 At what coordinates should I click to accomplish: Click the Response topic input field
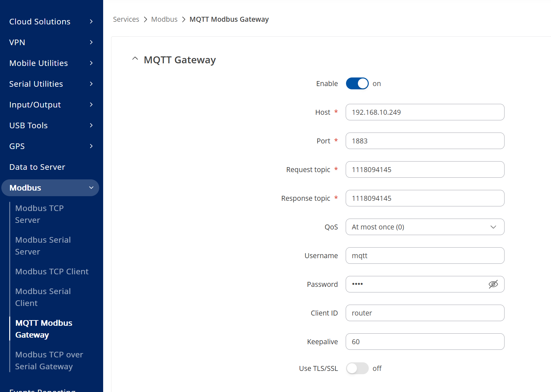point(425,198)
